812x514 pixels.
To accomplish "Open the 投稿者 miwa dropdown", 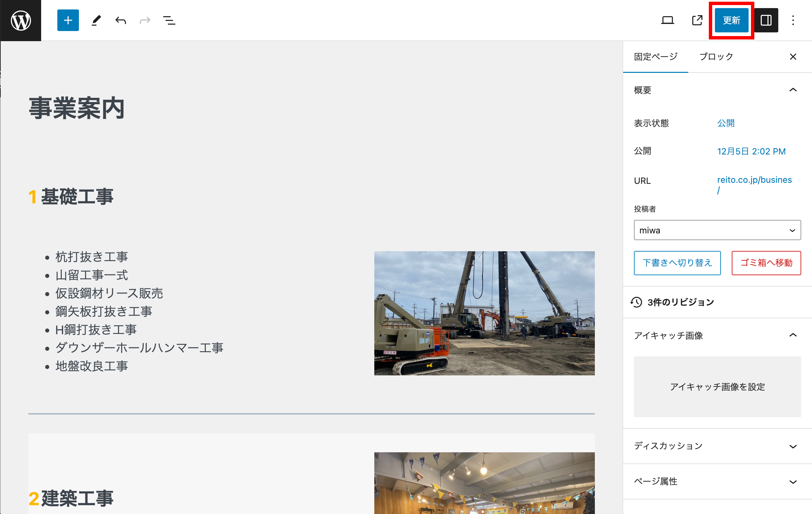I will click(717, 230).
